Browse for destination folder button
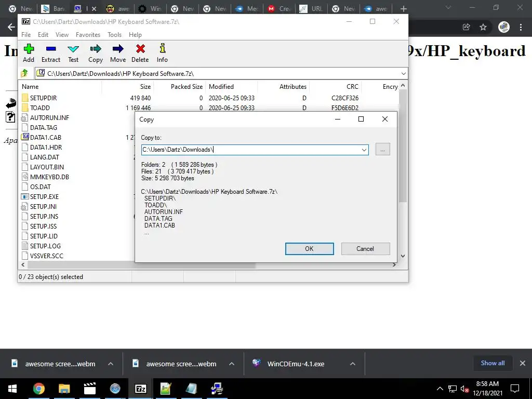 (x=383, y=150)
